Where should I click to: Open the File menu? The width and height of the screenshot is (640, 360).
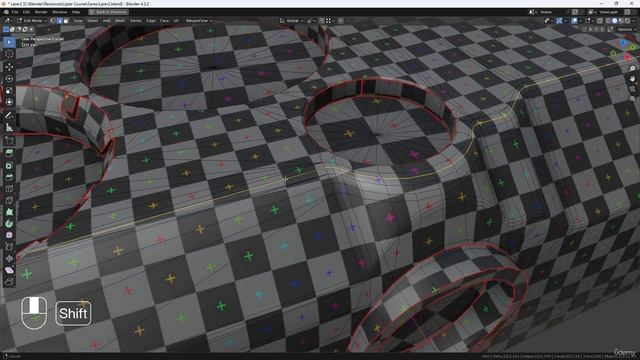[x=15, y=12]
